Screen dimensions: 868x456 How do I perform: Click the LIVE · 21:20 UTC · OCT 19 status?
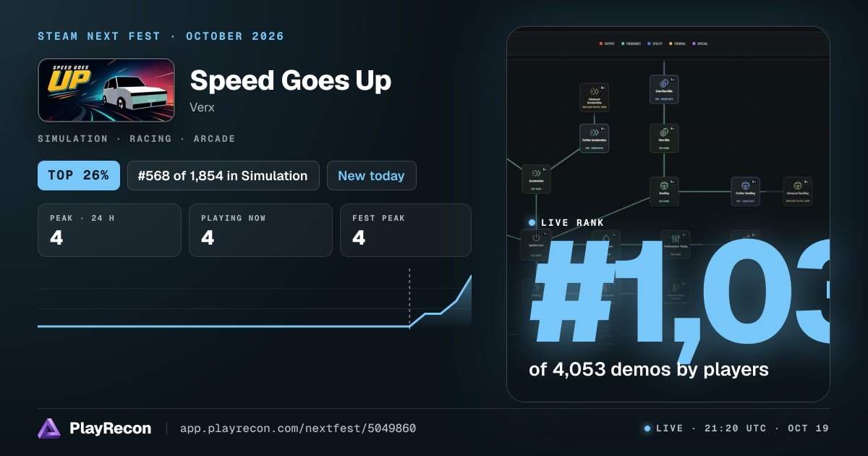point(742,428)
